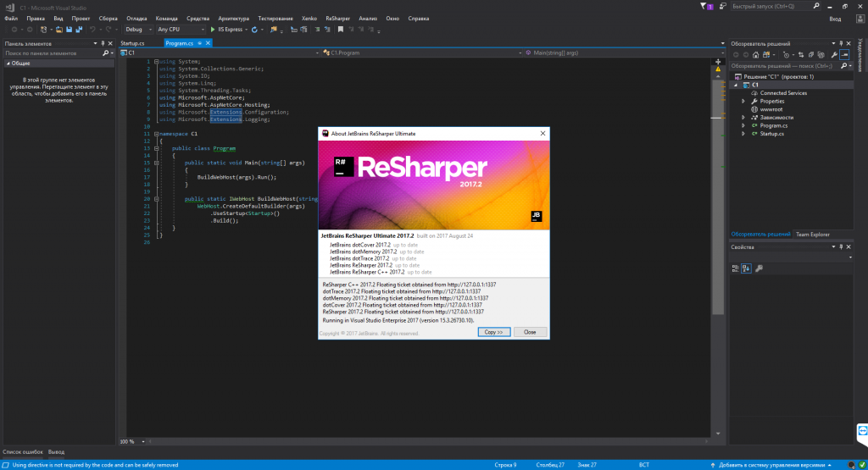Close the About JetBrains ReSharper dialog
Viewport: 868px width, 470px height.
[x=542, y=133]
